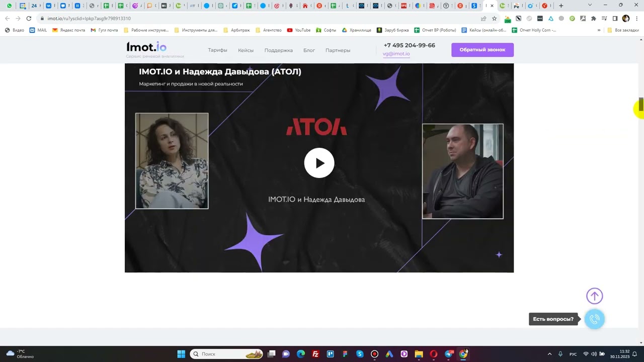Open the Партнеры page

coord(338,50)
